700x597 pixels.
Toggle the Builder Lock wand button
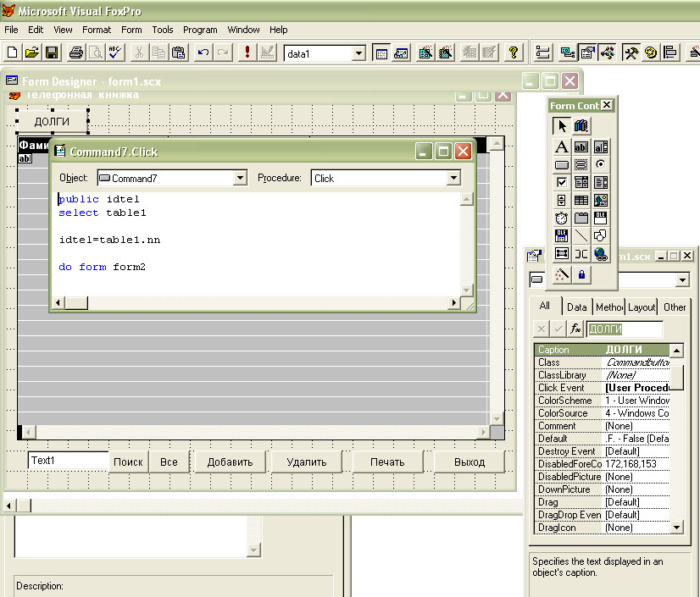[x=561, y=274]
